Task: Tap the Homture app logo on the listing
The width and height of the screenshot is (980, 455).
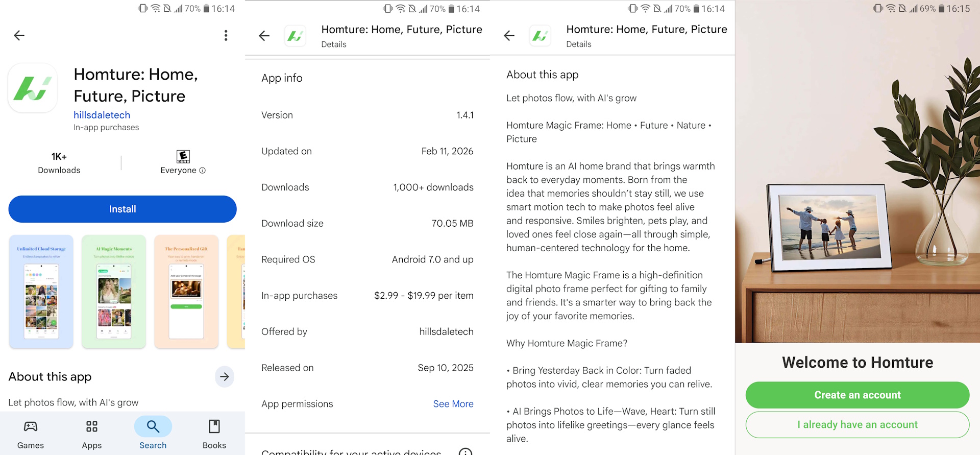Action: click(33, 88)
